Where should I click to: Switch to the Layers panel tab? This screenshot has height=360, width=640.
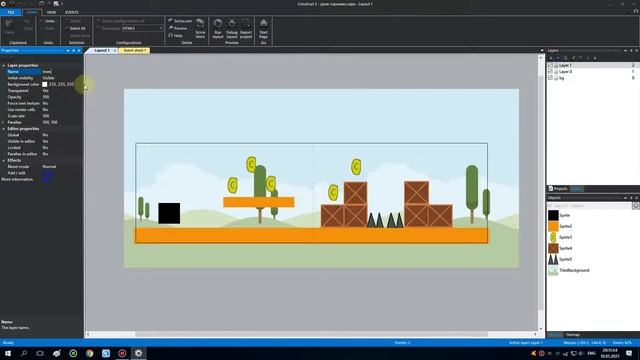(x=577, y=189)
